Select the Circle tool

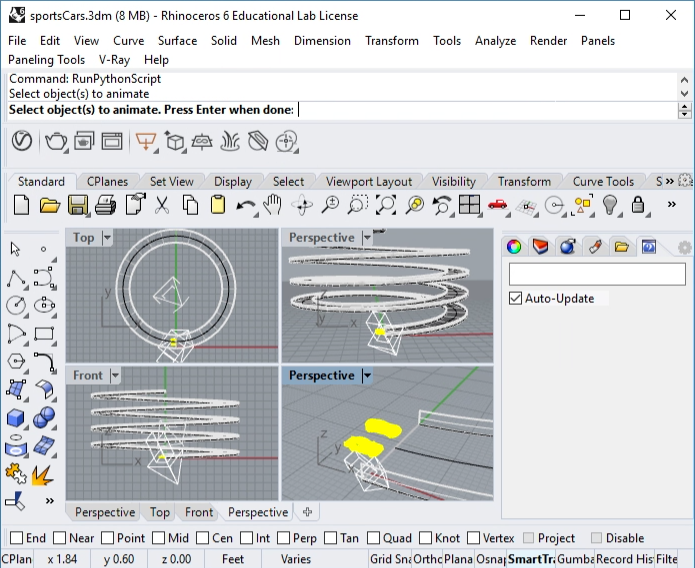pos(16,306)
